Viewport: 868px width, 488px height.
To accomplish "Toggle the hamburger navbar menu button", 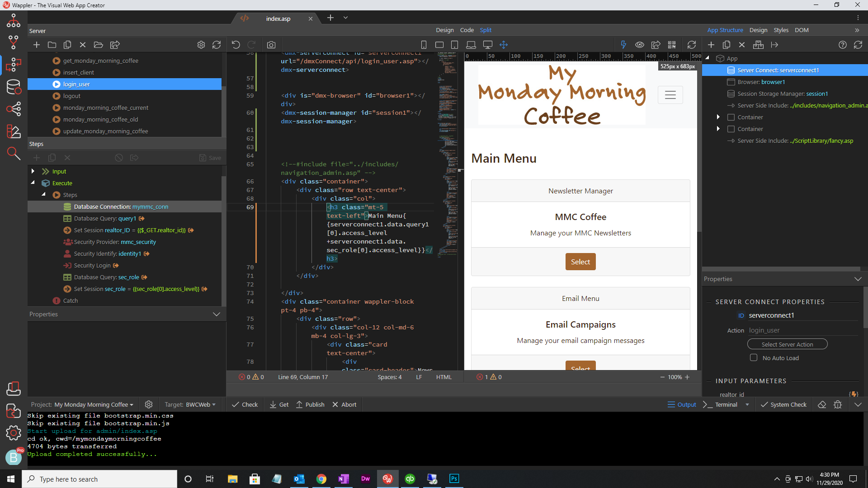I will (x=670, y=95).
